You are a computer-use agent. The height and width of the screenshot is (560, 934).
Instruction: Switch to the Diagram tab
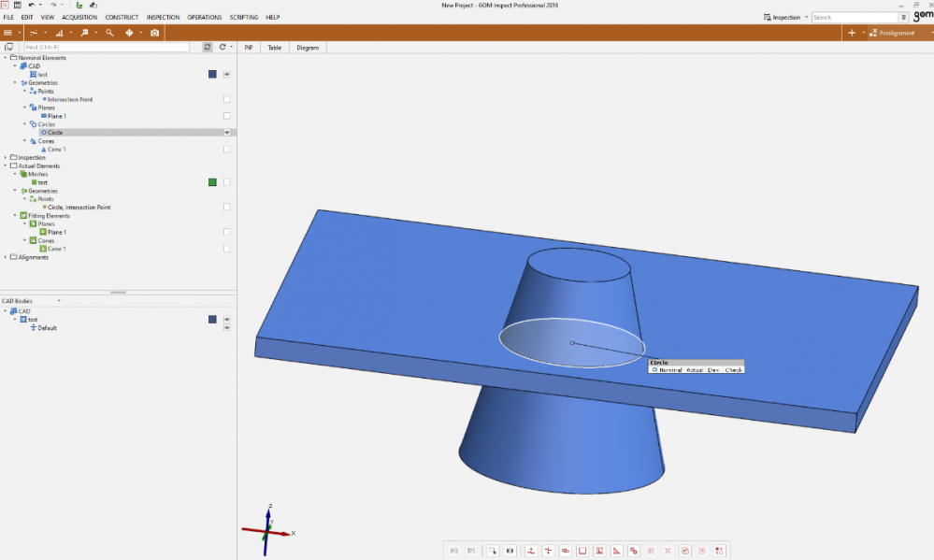[x=308, y=48]
